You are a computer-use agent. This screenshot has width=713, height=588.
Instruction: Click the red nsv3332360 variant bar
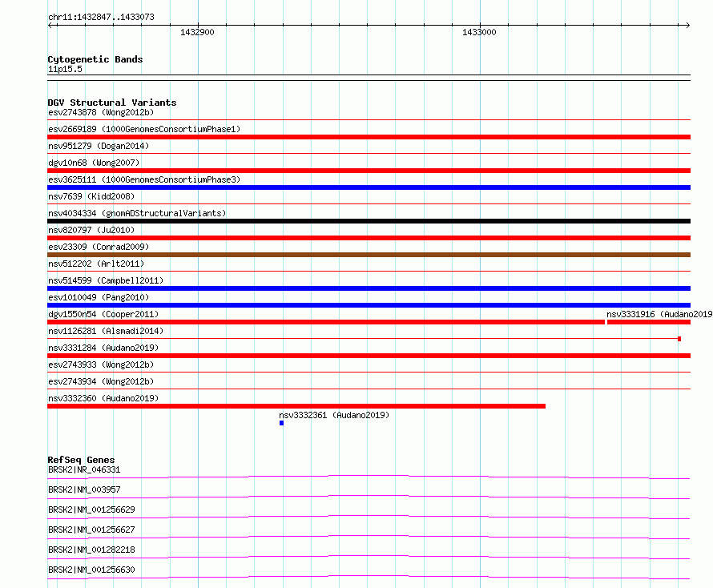pyautogui.click(x=296, y=406)
